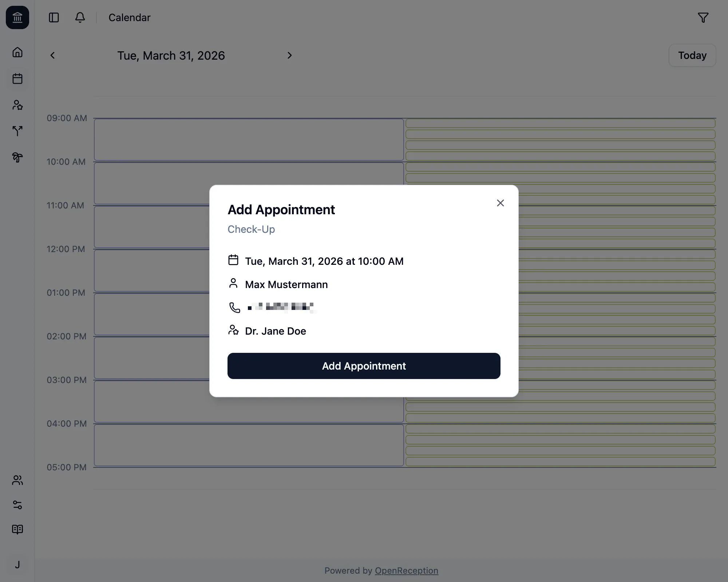Select the Calendar icon in the sidebar
Screen dimensions: 728x582
[x=17, y=79]
